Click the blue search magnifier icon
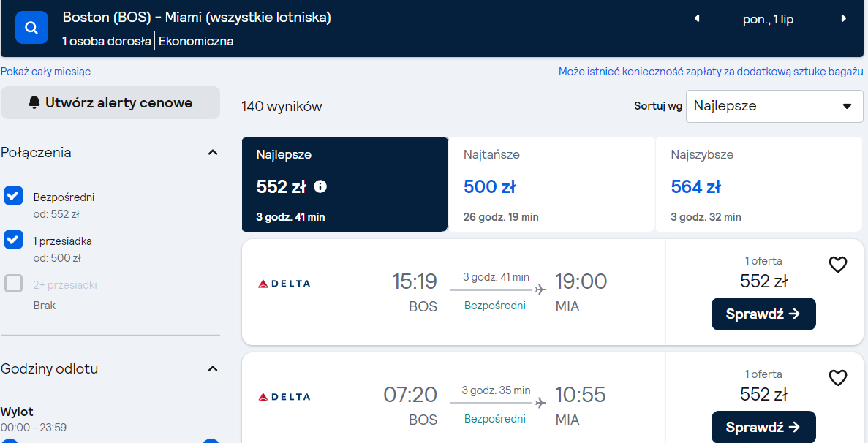 [31, 27]
